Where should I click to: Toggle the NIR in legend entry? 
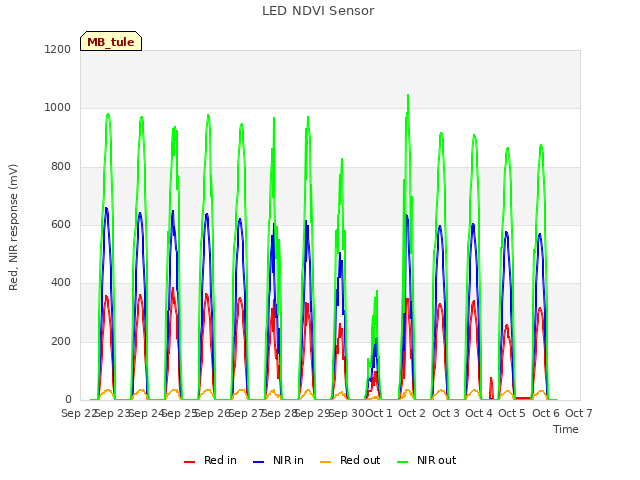click(278, 460)
